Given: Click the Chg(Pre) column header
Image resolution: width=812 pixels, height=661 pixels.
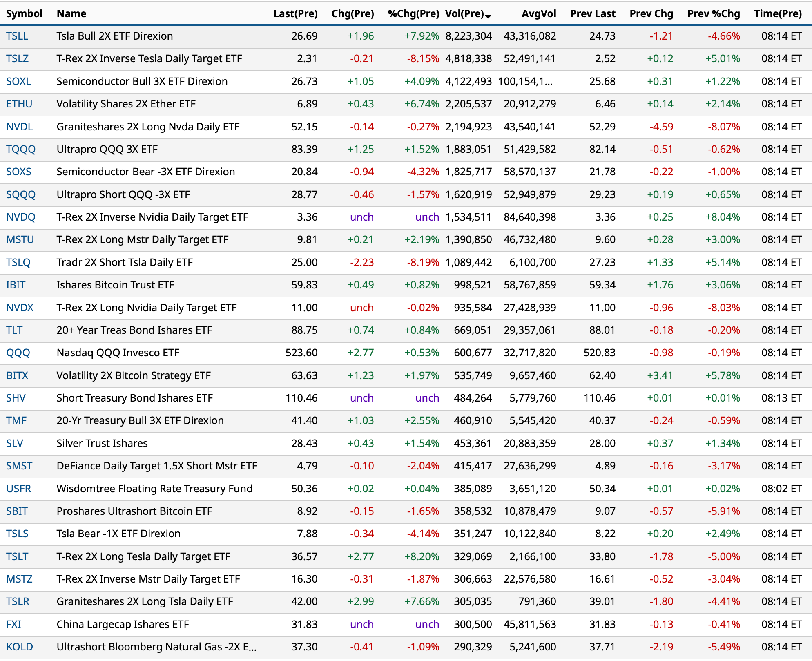Looking at the screenshot, I should tap(352, 14).
